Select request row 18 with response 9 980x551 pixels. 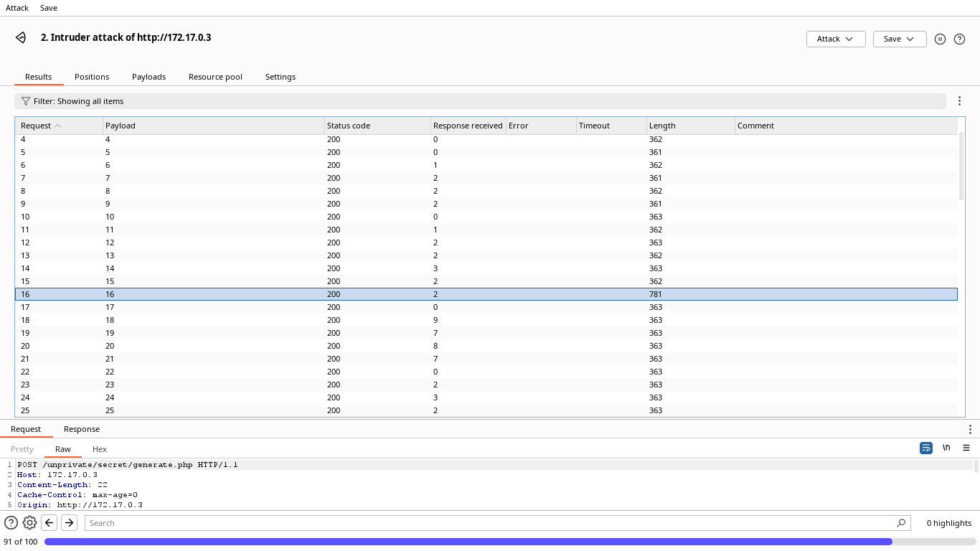coord(486,320)
